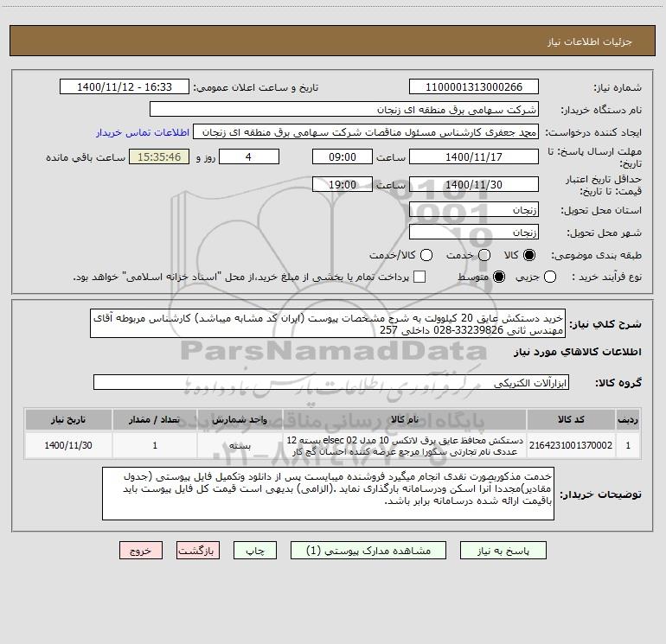Open مشاهده مدارک پیوستی (1) button
666x644 pixels.
[x=368, y=551]
